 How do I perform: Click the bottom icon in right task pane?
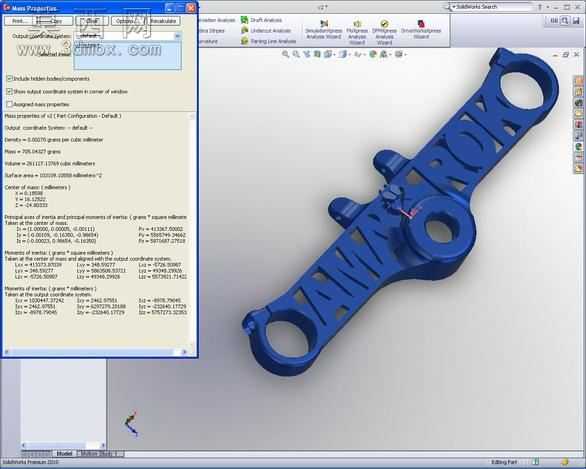coord(579,168)
